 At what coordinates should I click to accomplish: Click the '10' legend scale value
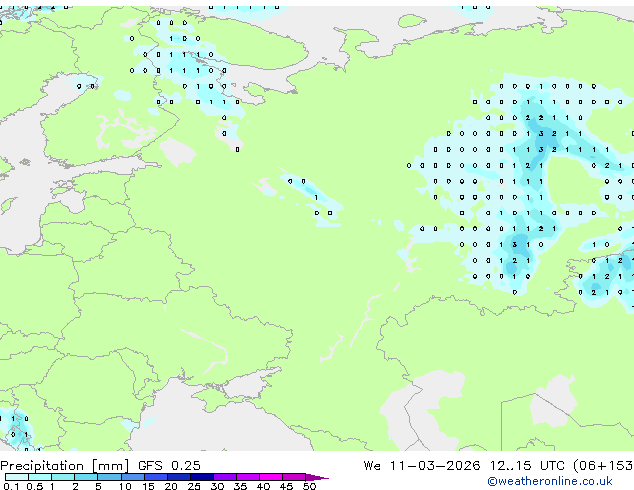click(x=125, y=486)
